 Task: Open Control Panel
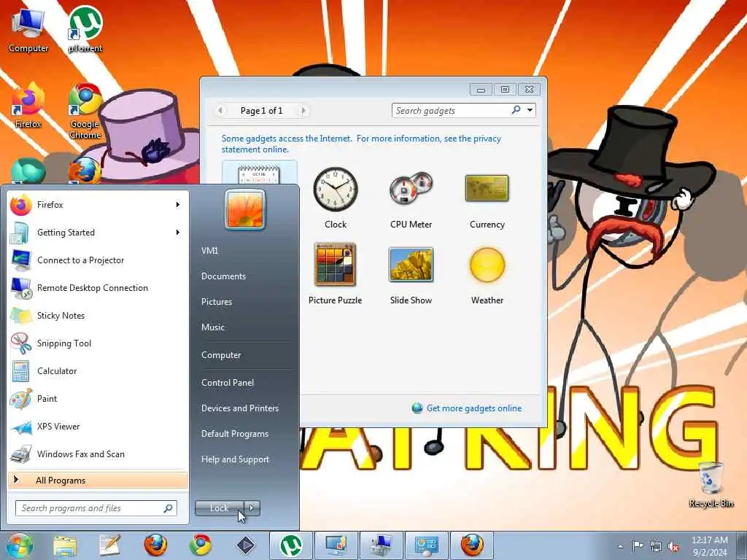tap(228, 382)
